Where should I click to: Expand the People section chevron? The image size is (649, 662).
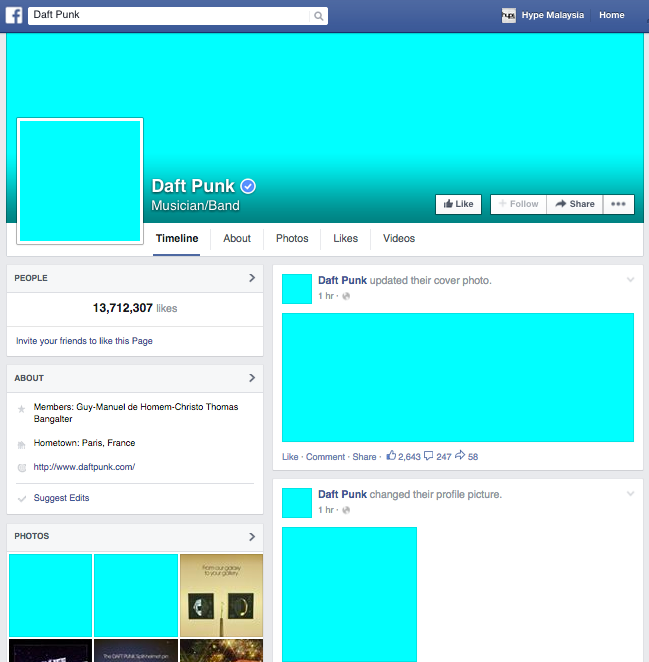pos(252,278)
